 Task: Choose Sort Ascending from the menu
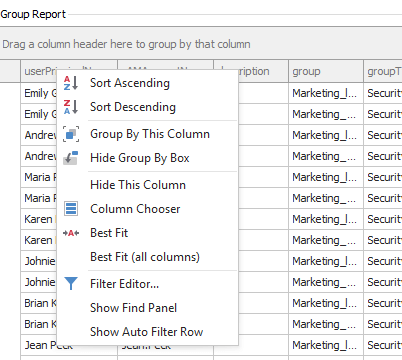(x=147, y=83)
